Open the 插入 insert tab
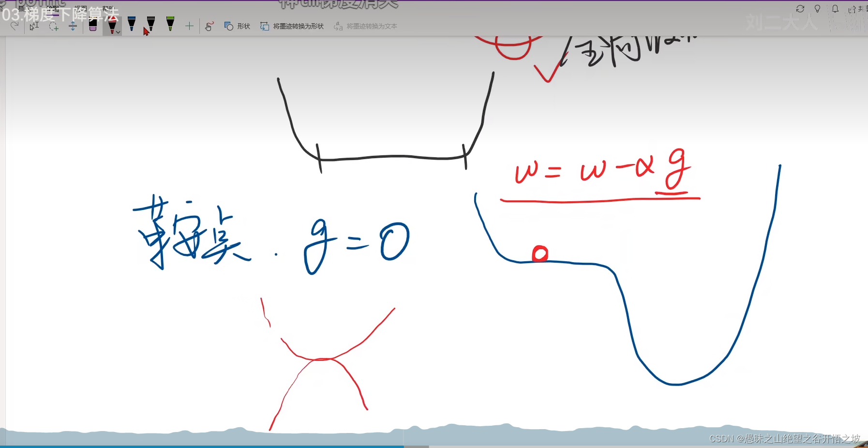This screenshot has height=448, width=868. point(25,9)
